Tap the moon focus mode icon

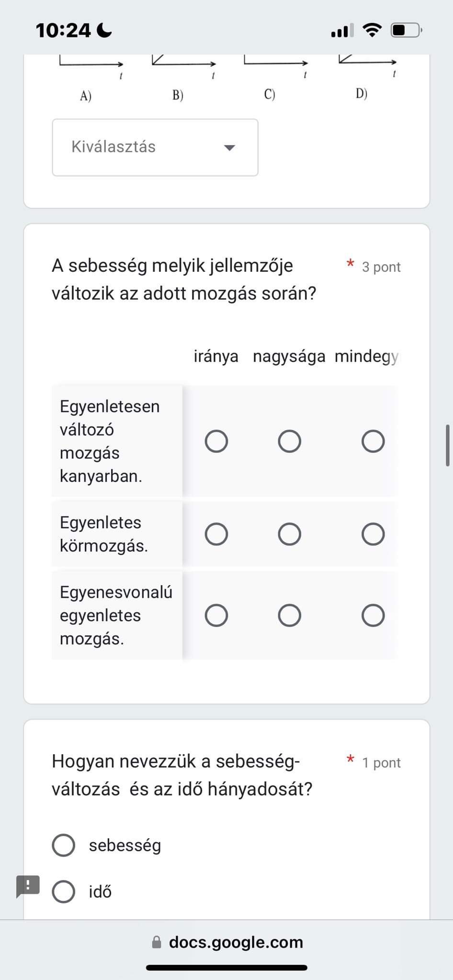[104, 31]
